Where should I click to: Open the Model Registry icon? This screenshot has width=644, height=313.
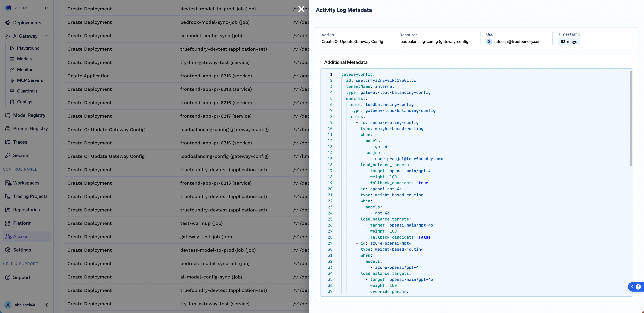[8, 115]
